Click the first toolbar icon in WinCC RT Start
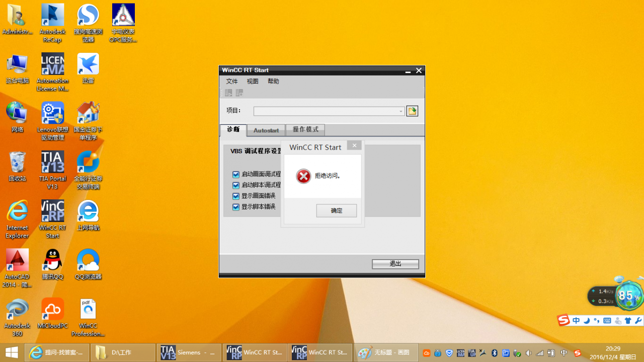The height and width of the screenshot is (362, 644). coord(228,93)
